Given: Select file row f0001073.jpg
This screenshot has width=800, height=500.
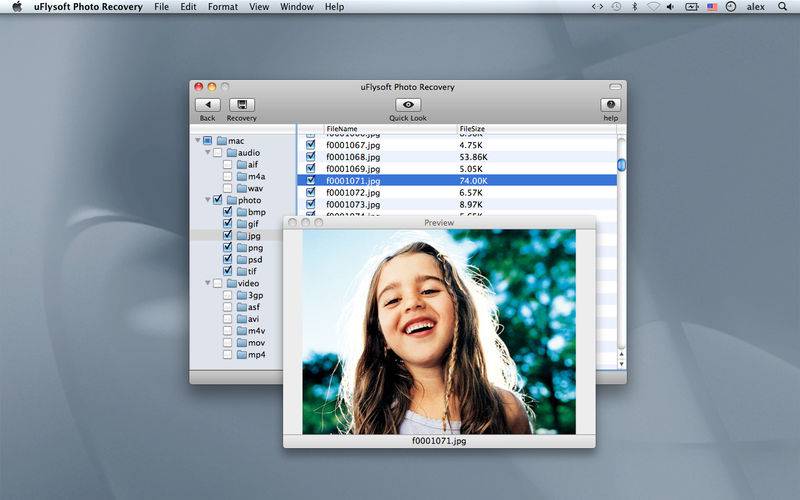Looking at the screenshot, I should coord(457,204).
